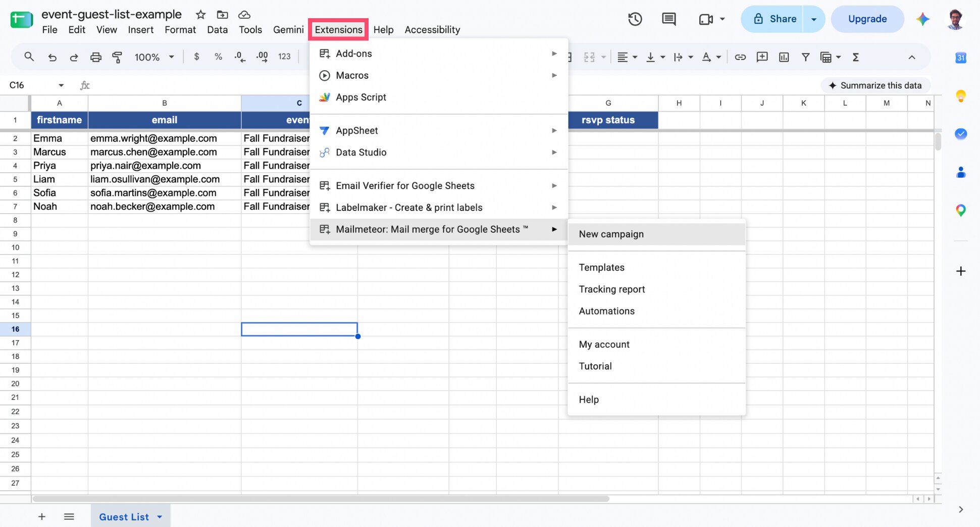Insert a comment via the toolbar
The height and width of the screenshot is (527, 980).
(762, 57)
